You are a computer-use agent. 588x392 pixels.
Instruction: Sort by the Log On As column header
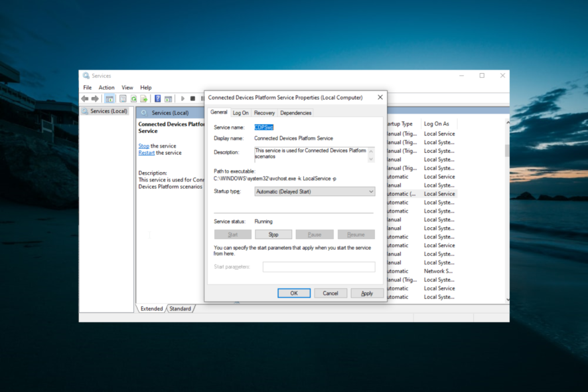coord(437,124)
